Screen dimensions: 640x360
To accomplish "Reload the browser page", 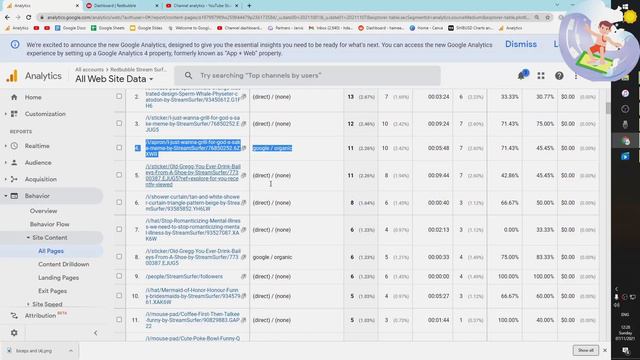I will tap(28, 18).
